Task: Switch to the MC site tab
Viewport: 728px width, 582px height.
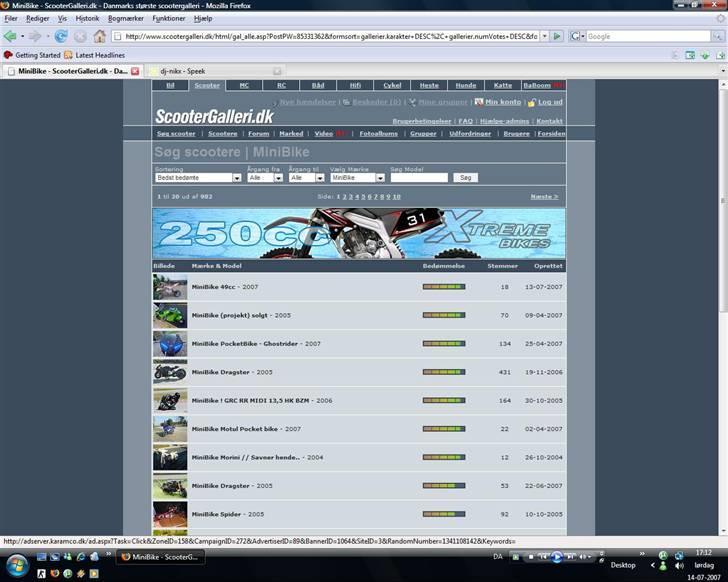Action: point(244,85)
